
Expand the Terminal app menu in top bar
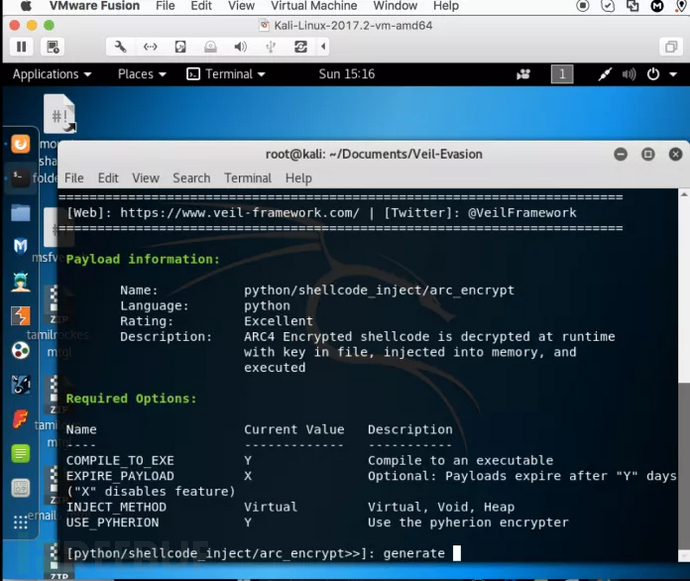[226, 74]
